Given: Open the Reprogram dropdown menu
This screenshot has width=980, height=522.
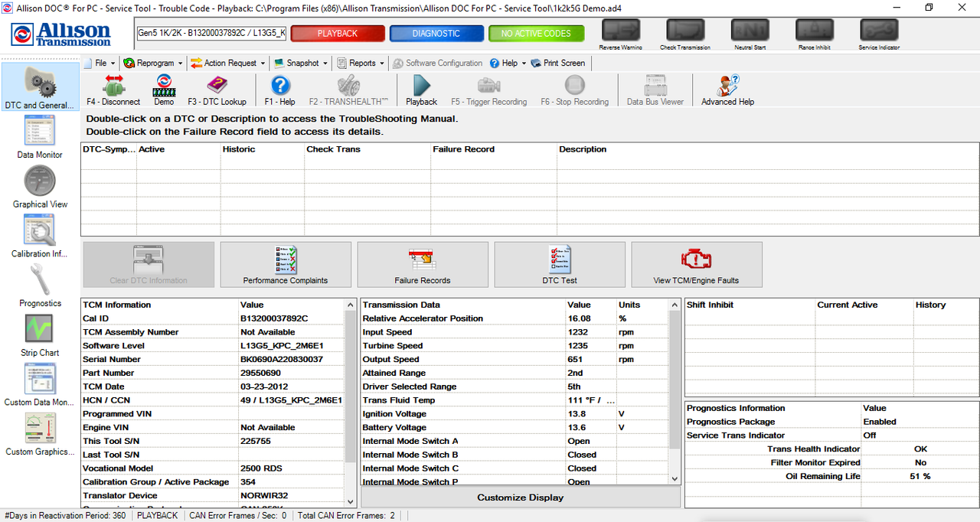Looking at the screenshot, I should [152, 63].
